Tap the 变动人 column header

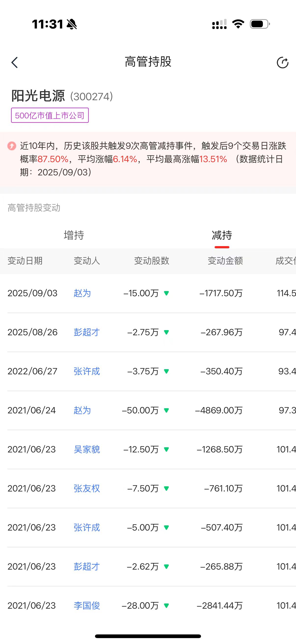[x=87, y=261]
